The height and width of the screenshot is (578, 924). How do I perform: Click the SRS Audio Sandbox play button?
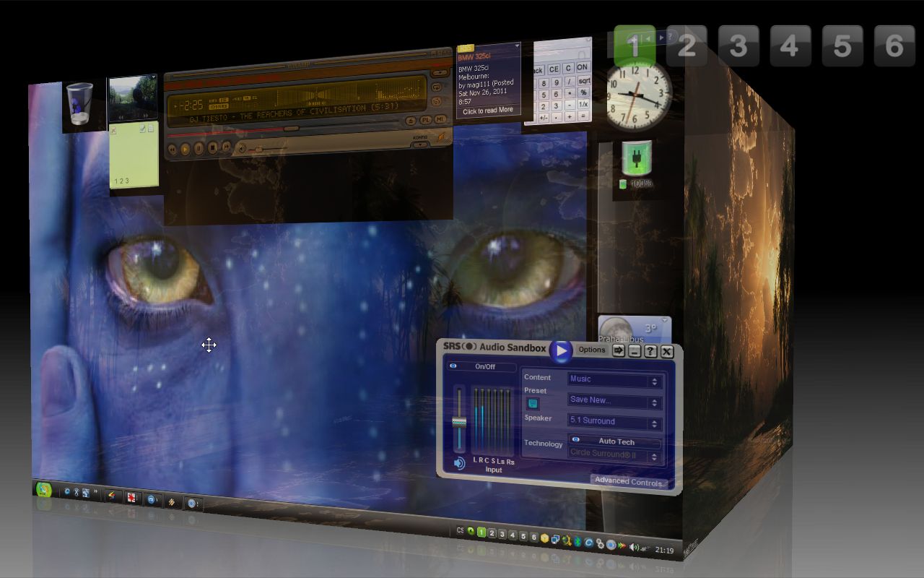(561, 350)
